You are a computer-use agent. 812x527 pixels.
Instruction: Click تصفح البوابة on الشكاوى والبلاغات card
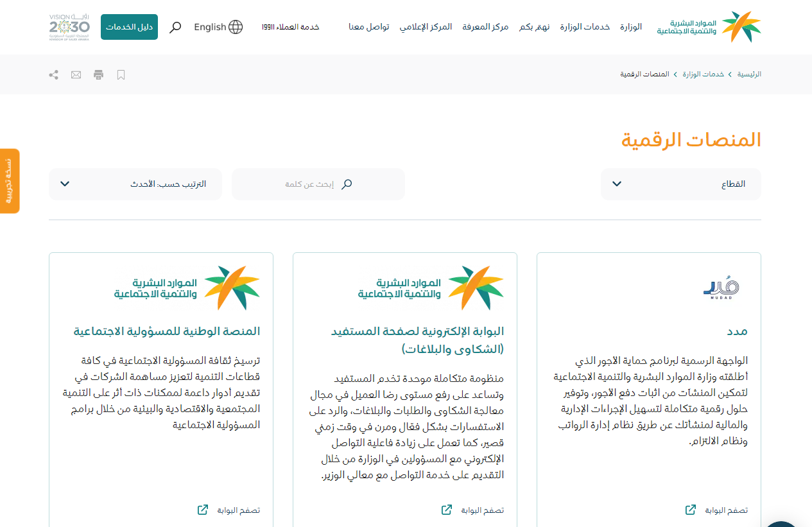tap(483, 510)
